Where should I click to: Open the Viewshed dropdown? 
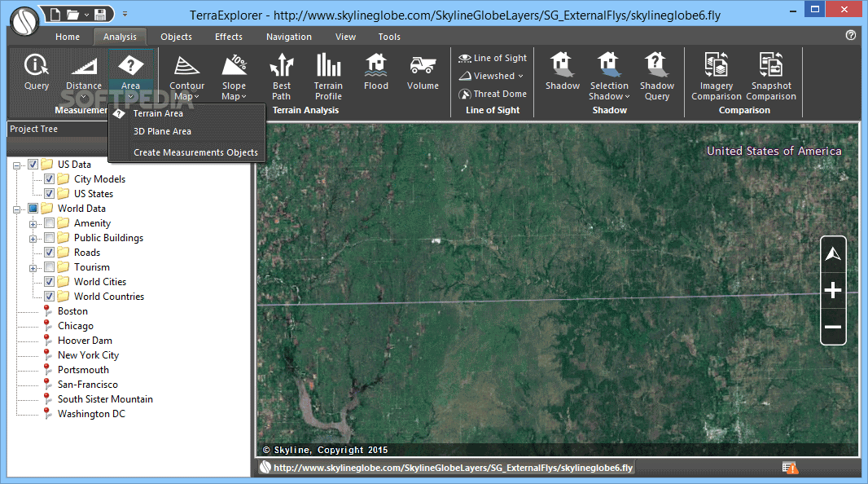click(492, 76)
